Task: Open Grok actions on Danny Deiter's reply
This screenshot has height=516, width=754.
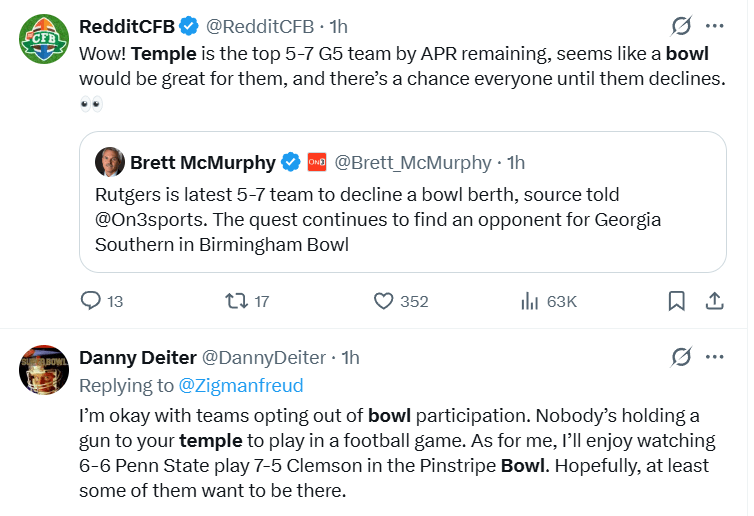Action: point(681,357)
